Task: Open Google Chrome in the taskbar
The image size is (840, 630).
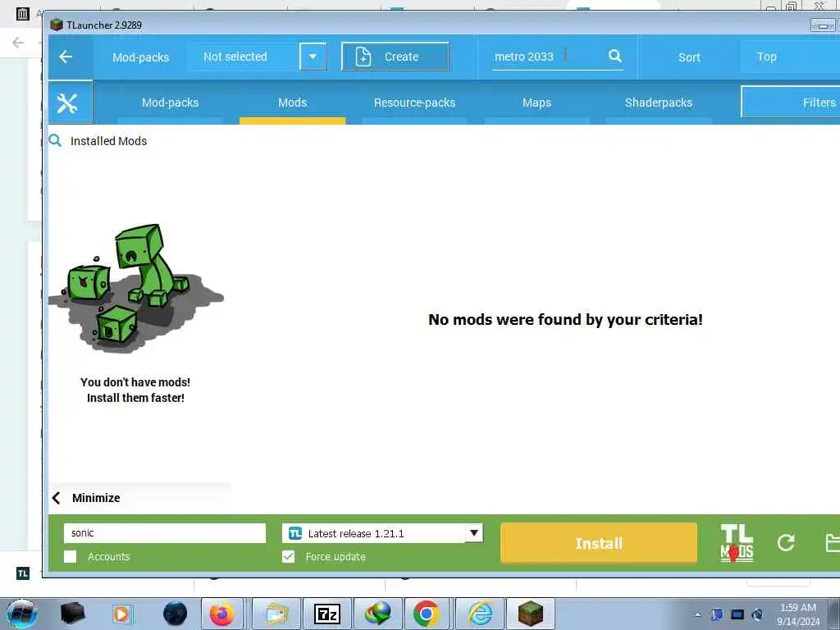Action: tap(427, 614)
